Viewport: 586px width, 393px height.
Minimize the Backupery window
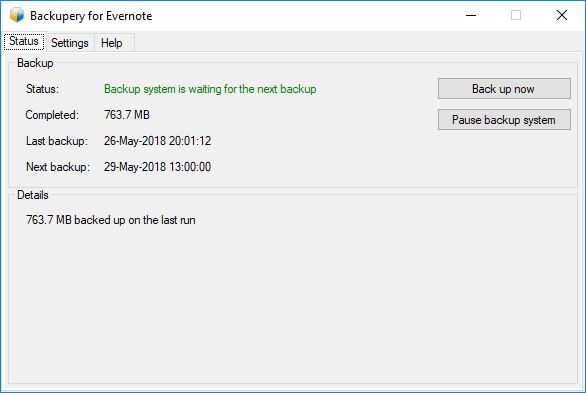[x=471, y=15]
